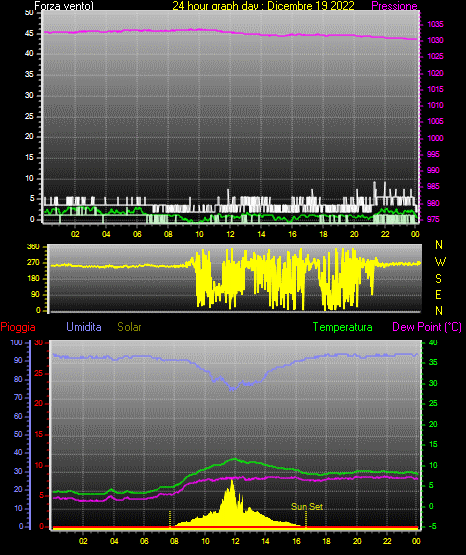This screenshot has height=555, width=466.
Task: Click the humidity line minimum near 12
Action: [232, 389]
